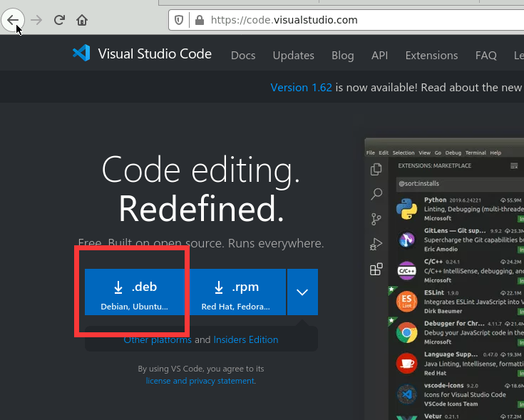Open the Blog navigation item
This screenshot has height=420, width=524.
click(342, 55)
